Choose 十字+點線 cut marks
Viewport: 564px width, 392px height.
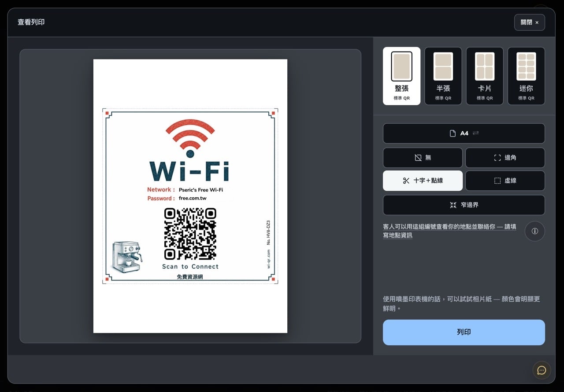423,181
